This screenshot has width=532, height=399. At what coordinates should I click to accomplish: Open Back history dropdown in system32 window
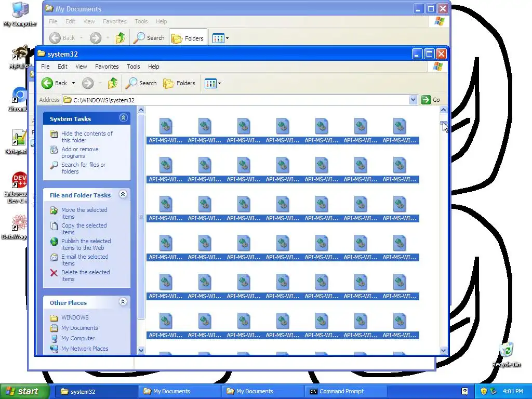[73, 83]
